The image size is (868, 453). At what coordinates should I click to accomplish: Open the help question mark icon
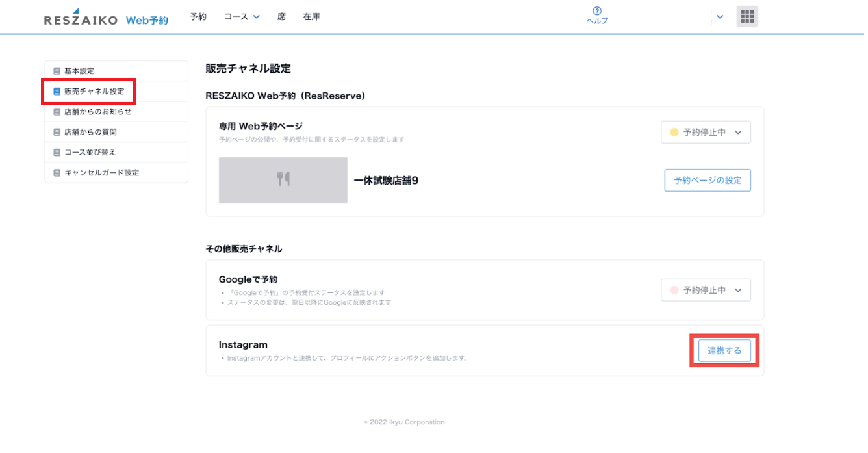click(x=596, y=11)
